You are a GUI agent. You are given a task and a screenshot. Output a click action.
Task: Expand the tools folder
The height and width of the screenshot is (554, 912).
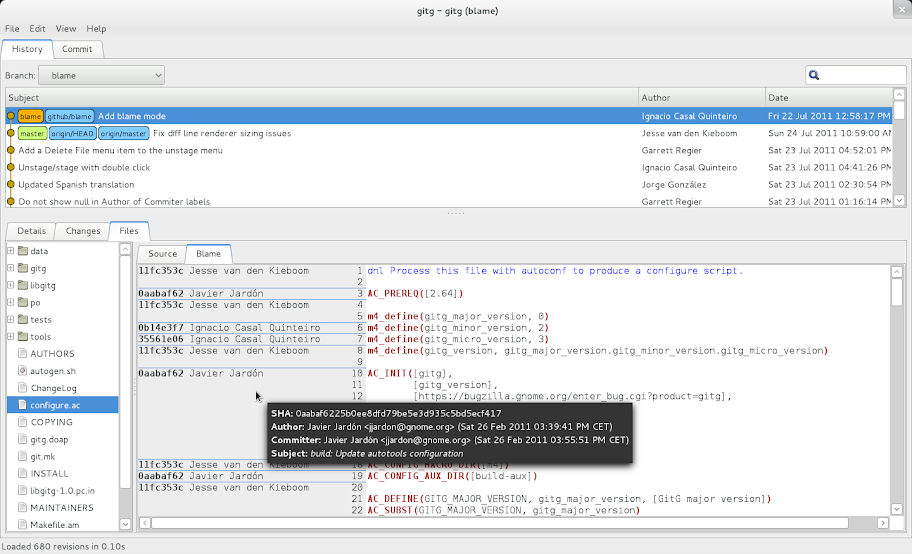(10, 336)
